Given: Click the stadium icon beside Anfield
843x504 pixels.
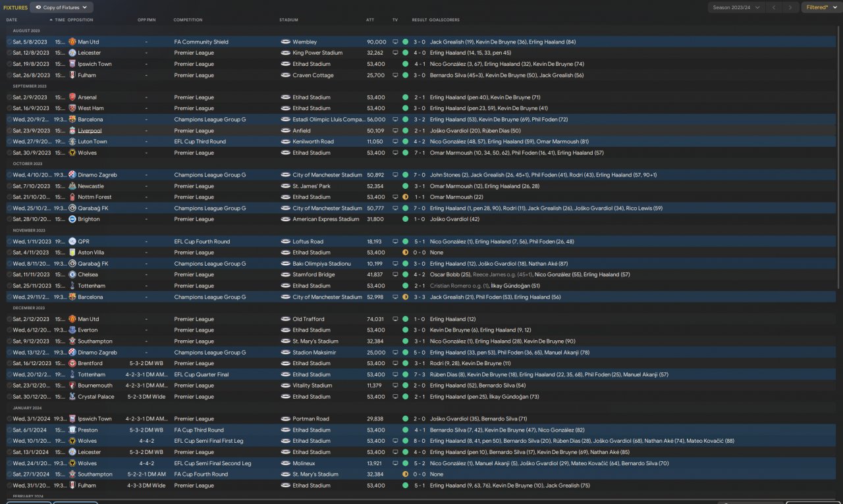Looking at the screenshot, I should coord(285,131).
